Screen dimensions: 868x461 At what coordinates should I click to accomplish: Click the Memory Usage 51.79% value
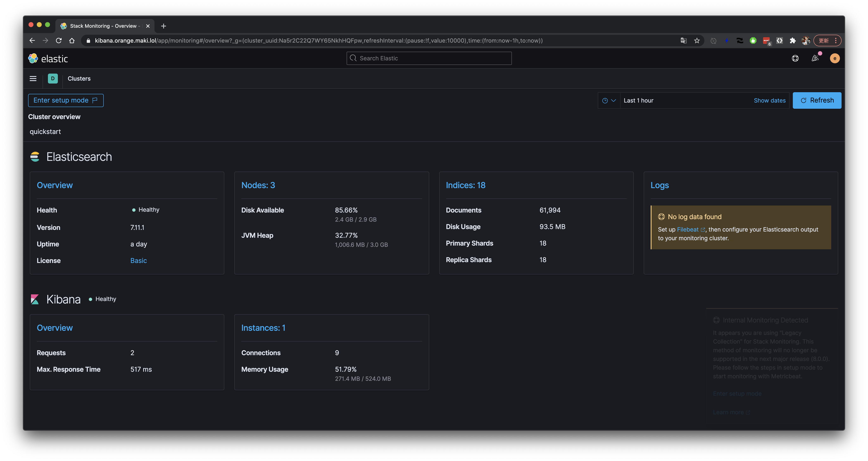point(346,369)
